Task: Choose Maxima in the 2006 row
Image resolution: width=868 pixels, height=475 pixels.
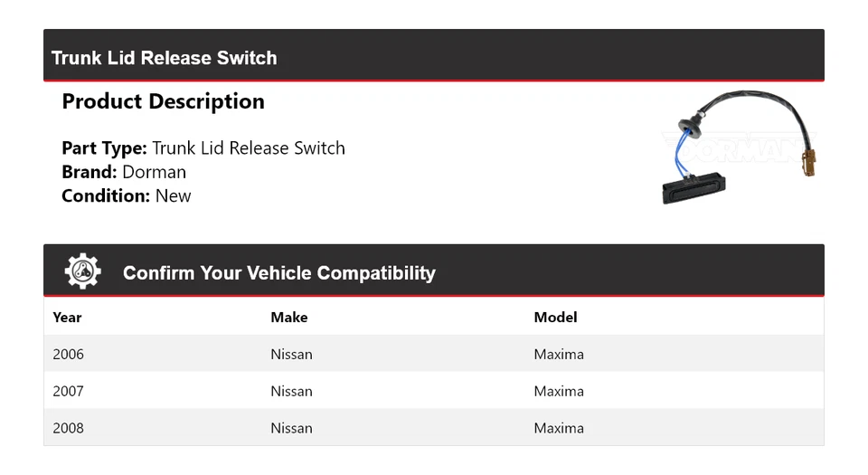Action: (x=559, y=355)
